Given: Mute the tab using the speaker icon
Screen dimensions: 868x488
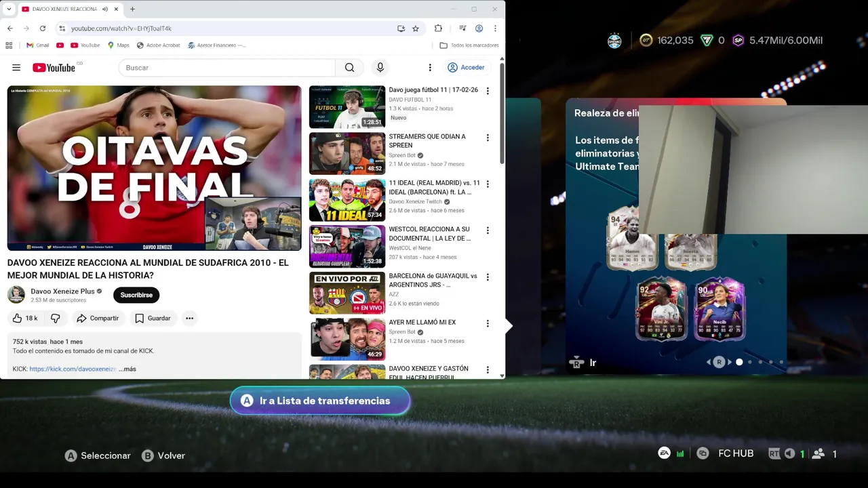Looking at the screenshot, I should pyautogui.click(x=105, y=9).
